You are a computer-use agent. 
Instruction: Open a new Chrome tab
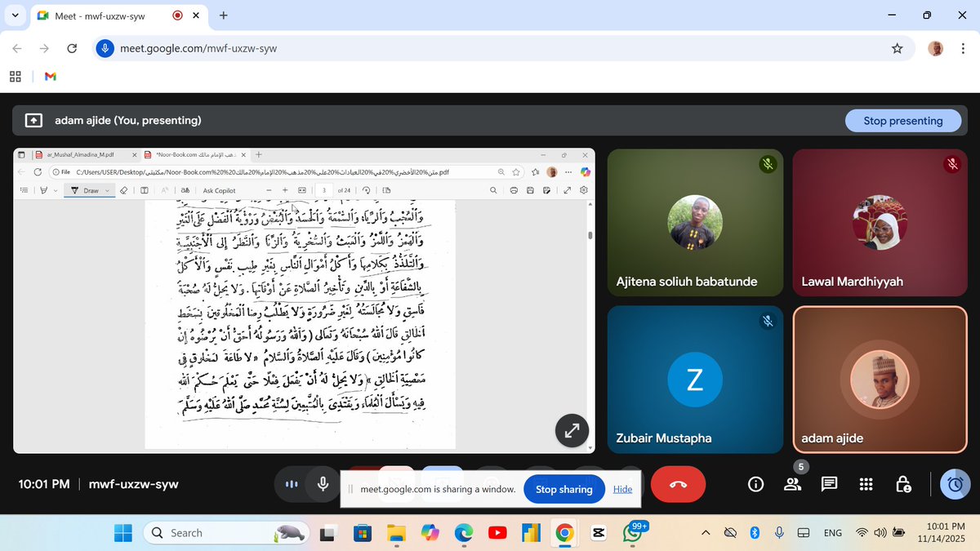pos(223,15)
